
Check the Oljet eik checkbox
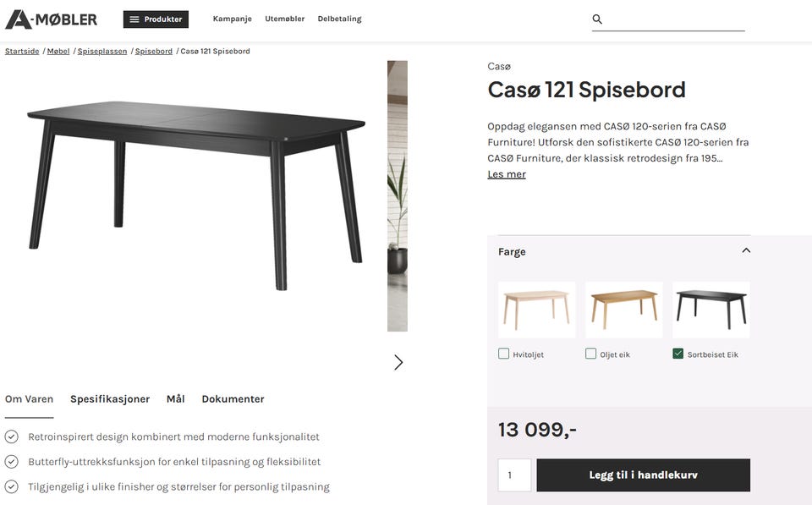(590, 353)
